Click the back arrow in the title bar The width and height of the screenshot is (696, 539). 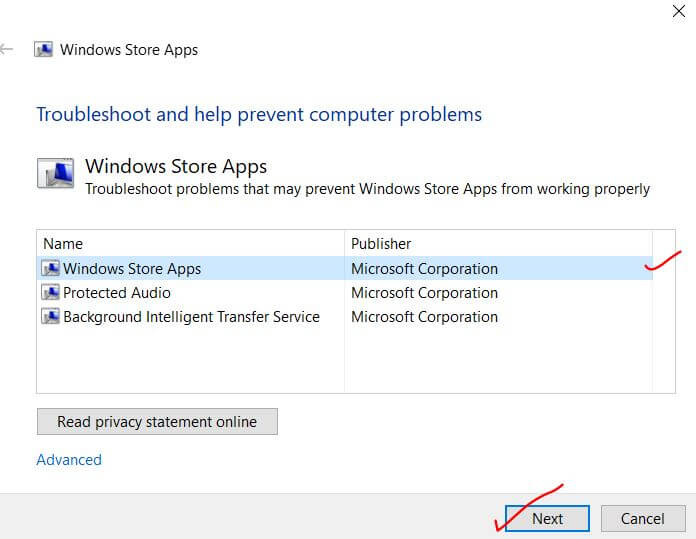click(7, 49)
